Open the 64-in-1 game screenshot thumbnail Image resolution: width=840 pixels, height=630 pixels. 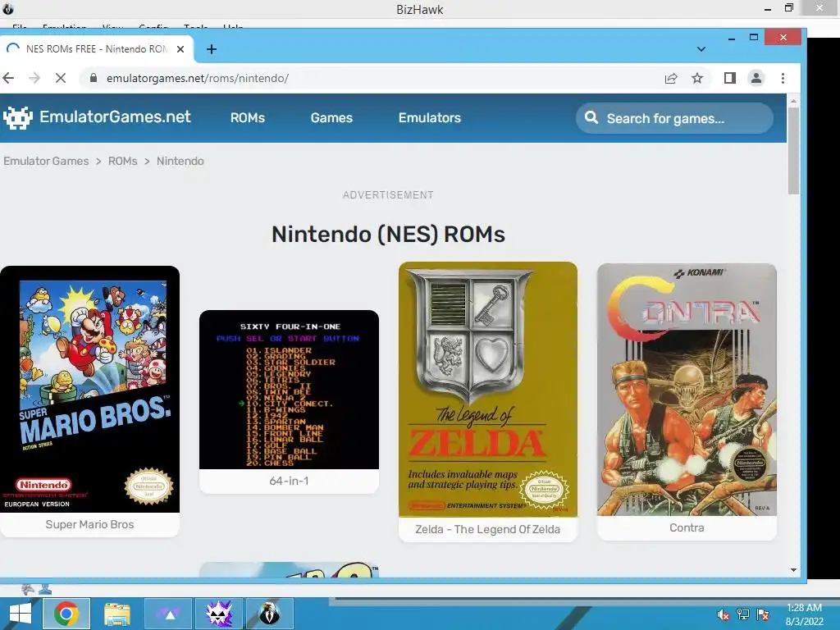[x=289, y=390]
